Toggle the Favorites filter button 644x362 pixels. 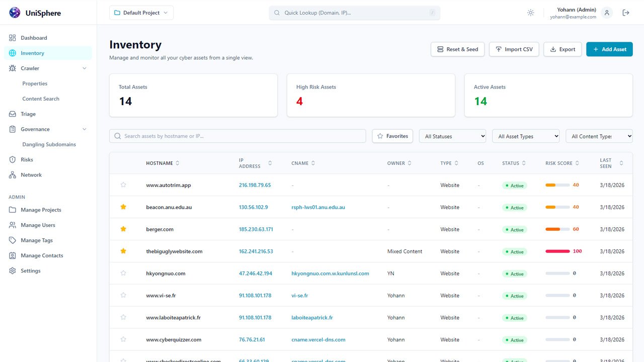tap(392, 136)
